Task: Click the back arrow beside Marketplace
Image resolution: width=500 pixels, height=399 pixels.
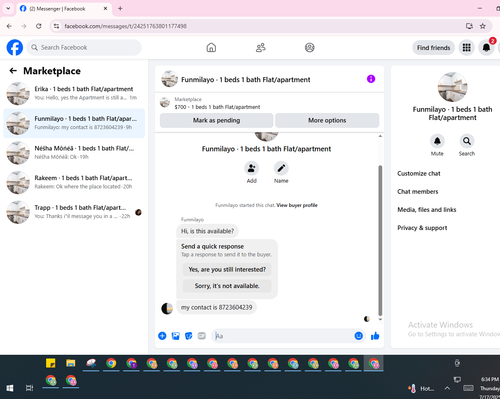Action: (x=13, y=71)
